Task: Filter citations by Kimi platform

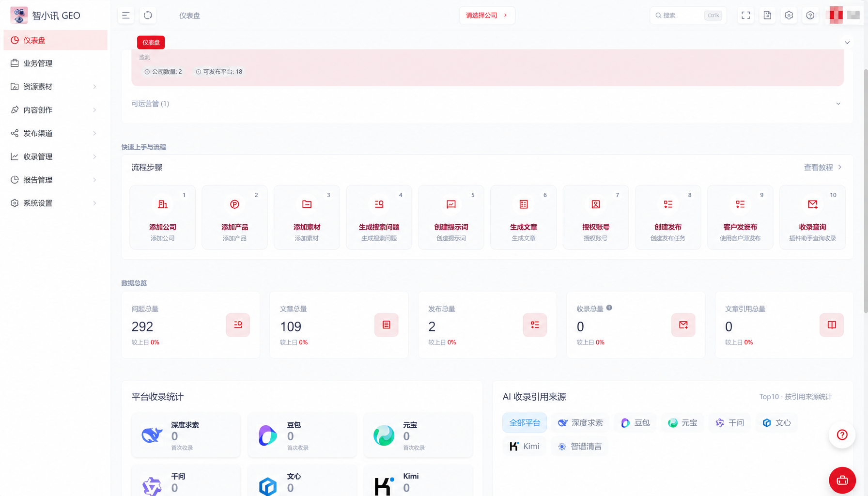Action: click(525, 446)
